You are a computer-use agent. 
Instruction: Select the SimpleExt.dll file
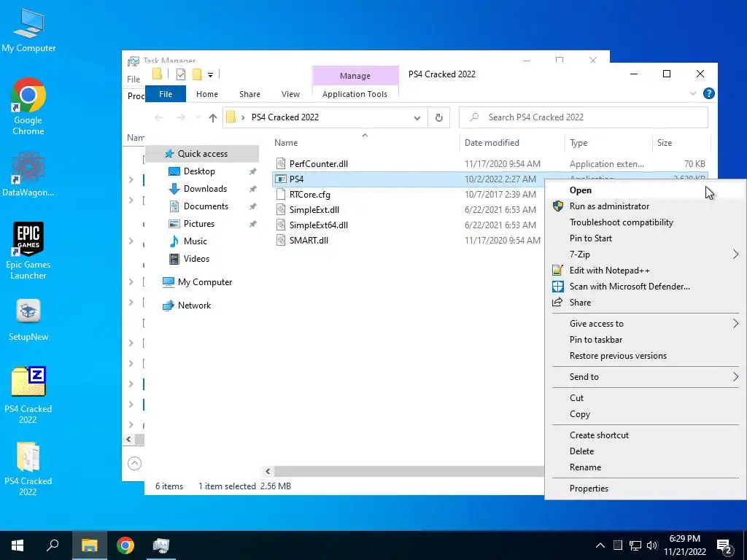(314, 209)
